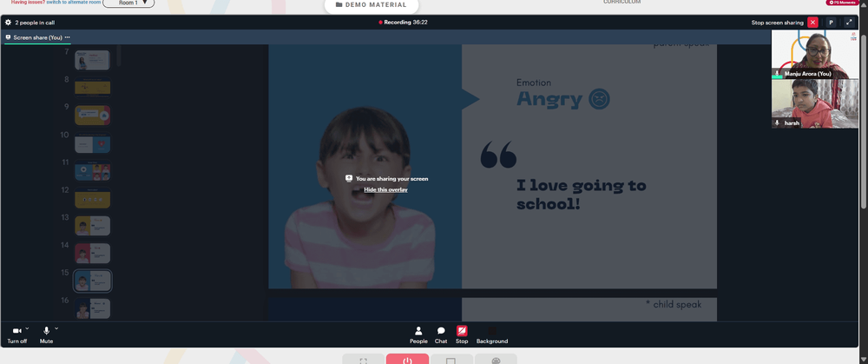Click Manju Arora (You) video tile
Image resolution: width=868 pixels, height=364 pixels.
tap(815, 54)
